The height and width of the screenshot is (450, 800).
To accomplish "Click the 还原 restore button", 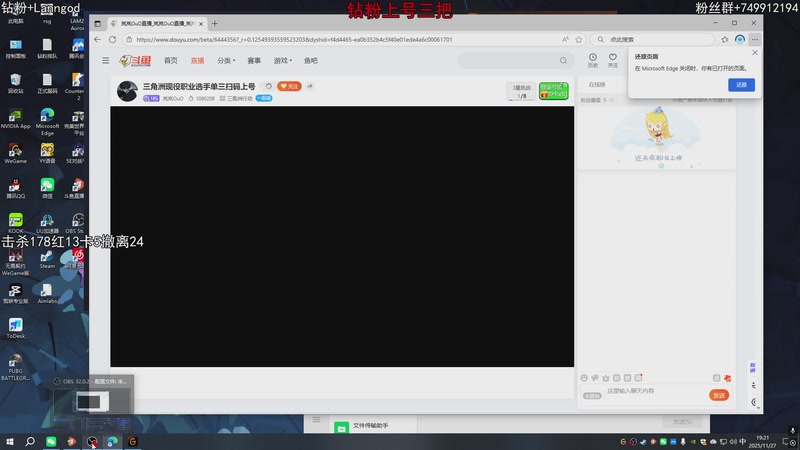I will pyautogui.click(x=741, y=85).
